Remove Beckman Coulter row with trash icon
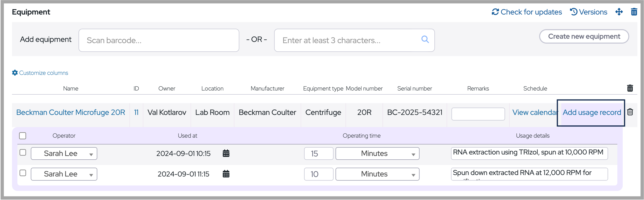Viewport: 644px width, 200px height. click(x=630, y=112)
